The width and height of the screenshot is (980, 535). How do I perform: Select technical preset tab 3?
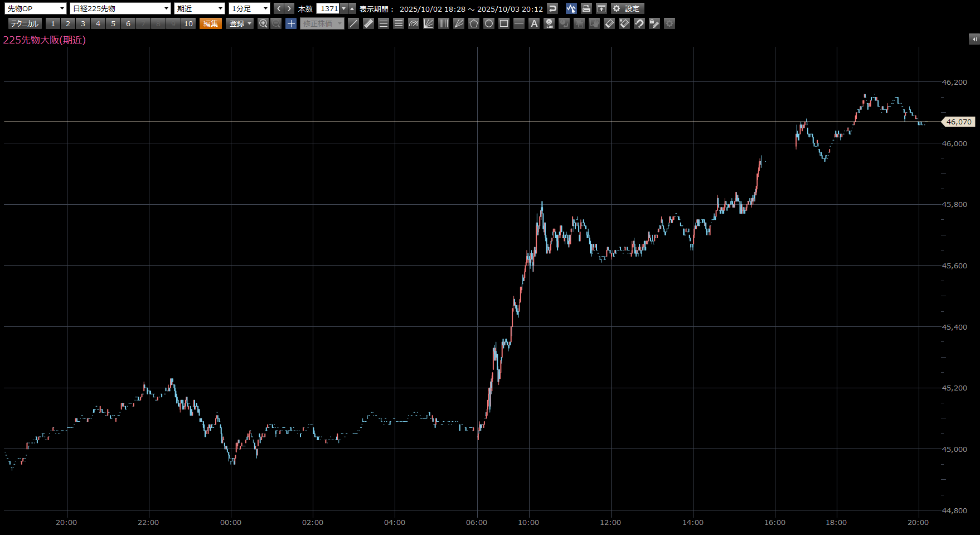pyautogui.click(x=83, y=23)
